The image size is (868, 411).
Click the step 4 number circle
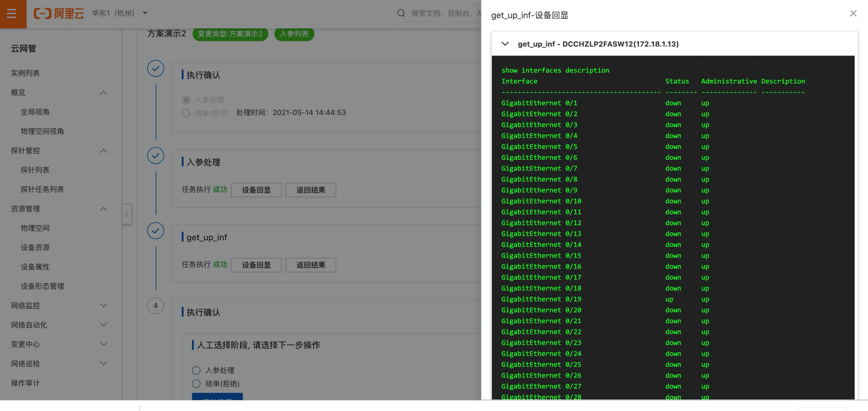(x=155, y=306)
